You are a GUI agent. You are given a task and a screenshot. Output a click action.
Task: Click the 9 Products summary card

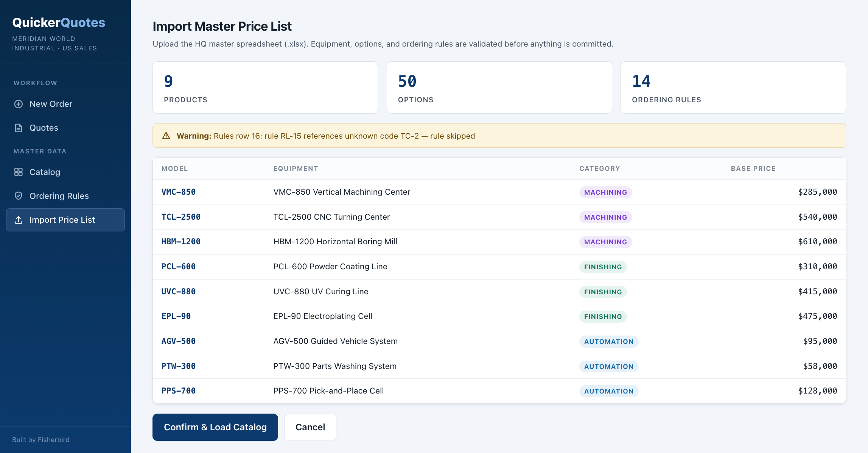point(265,87)
